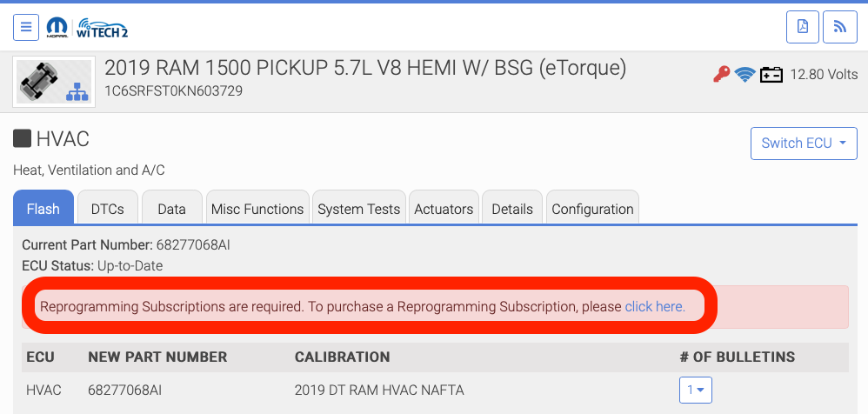Image resolution: width=868 pixels, height=414 pixels.
Task: Open the Actuators tab
Action: pos(444,209)
